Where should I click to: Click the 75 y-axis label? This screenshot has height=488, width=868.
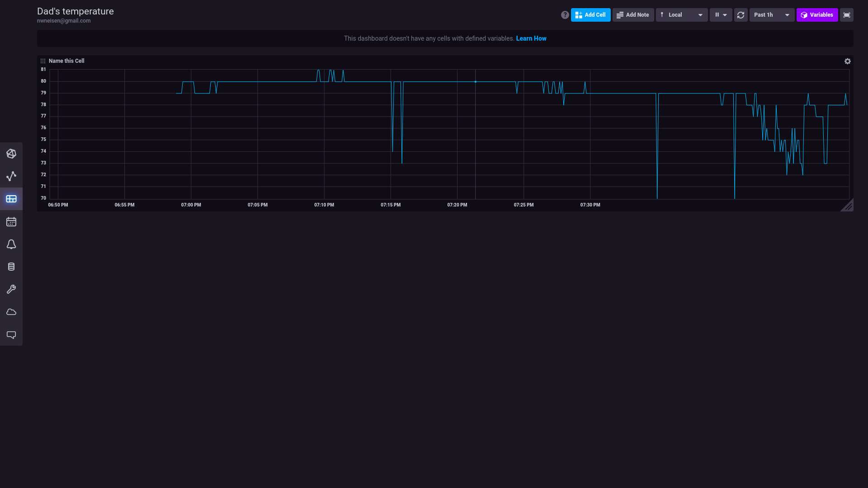[x=43, y=140]
